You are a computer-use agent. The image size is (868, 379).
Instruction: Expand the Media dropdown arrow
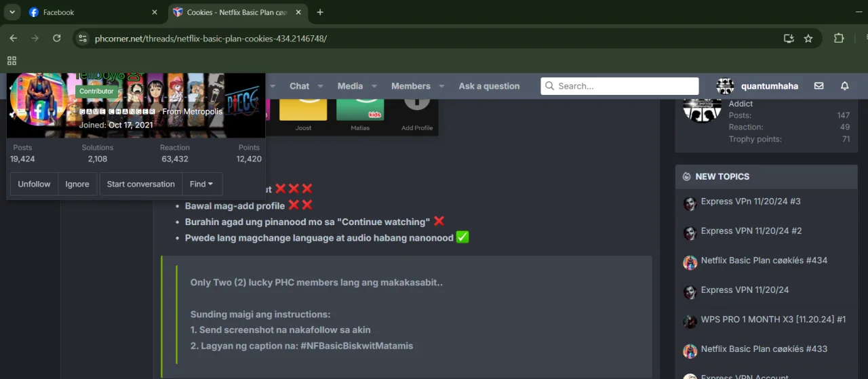coord(376,86)
